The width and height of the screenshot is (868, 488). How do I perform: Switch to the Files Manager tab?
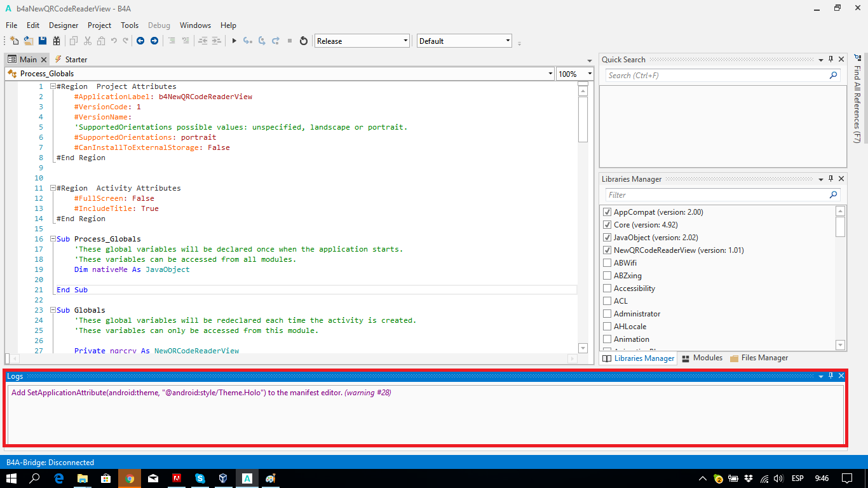pyautogui.click(x=759, y=358)
